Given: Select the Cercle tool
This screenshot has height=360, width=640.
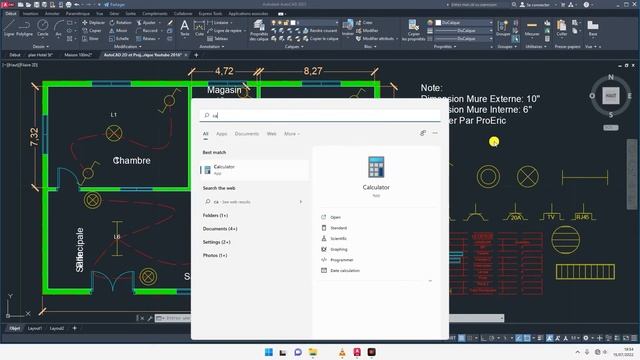Looking at the screenshot, I should click(42, 29).
